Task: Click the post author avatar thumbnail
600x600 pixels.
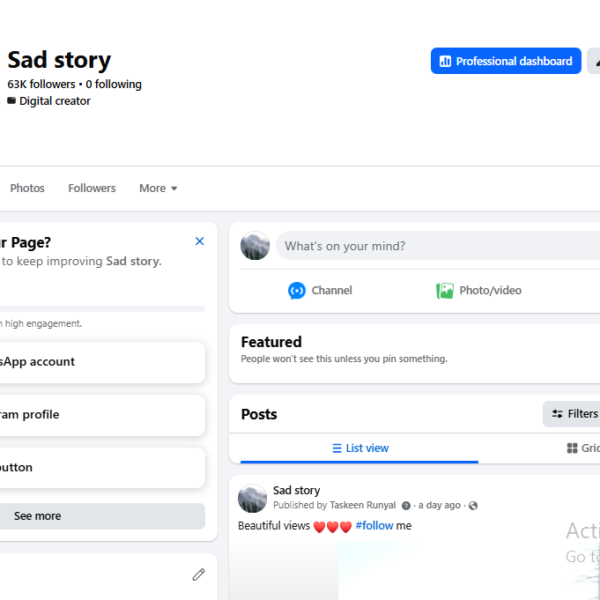Action: point(252,498)
